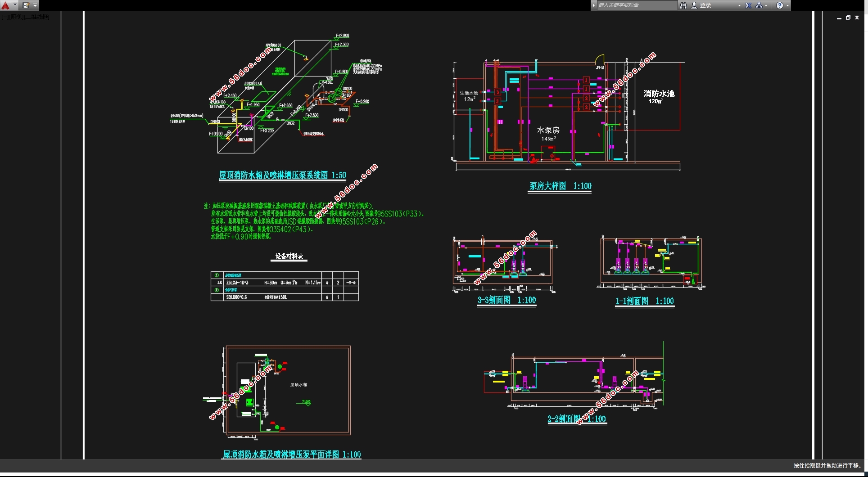Image resolution: width=868 pixels, height=477 pixels.
Task: Open the [俯视] view control menu
Action: (x=16, y=17)
